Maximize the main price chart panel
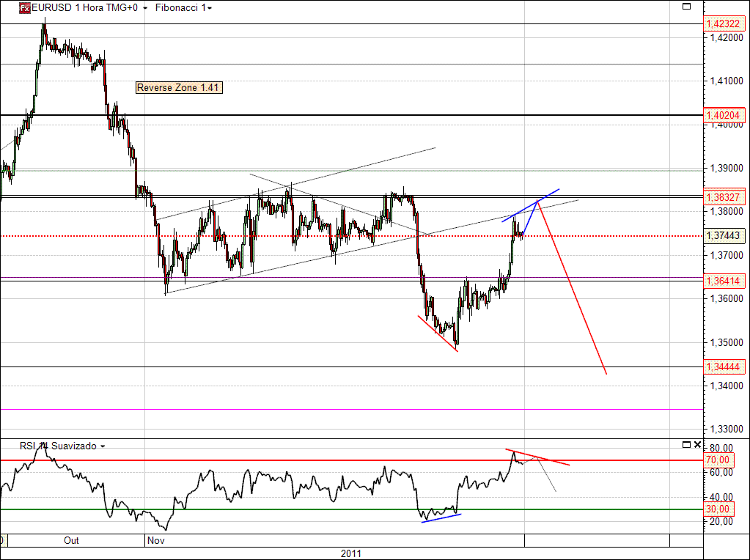This screenshot has width=750, height=560. click(x=686, y=6)
